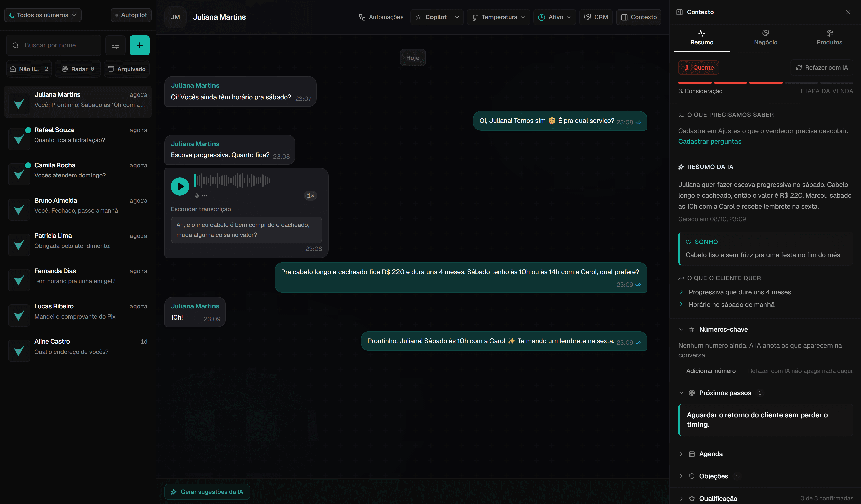Click the teal plus new conversation button
Screen dimensions: 861x504
139,45
